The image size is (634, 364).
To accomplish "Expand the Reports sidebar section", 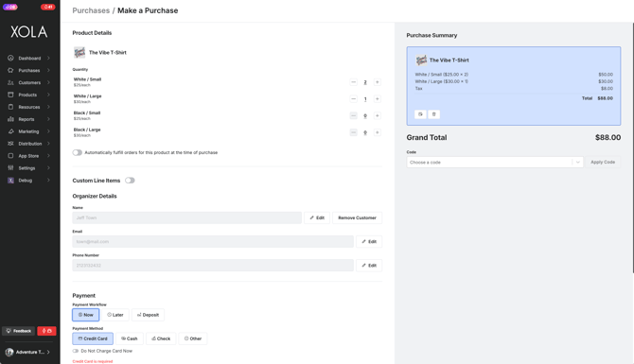I will tap(28, 119).
